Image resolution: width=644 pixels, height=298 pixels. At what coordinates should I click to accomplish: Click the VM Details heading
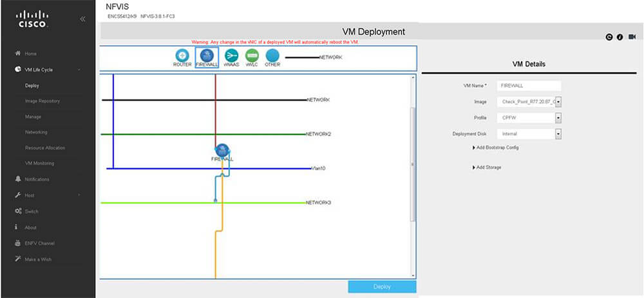pyautogui.click(x=529, y=65)
